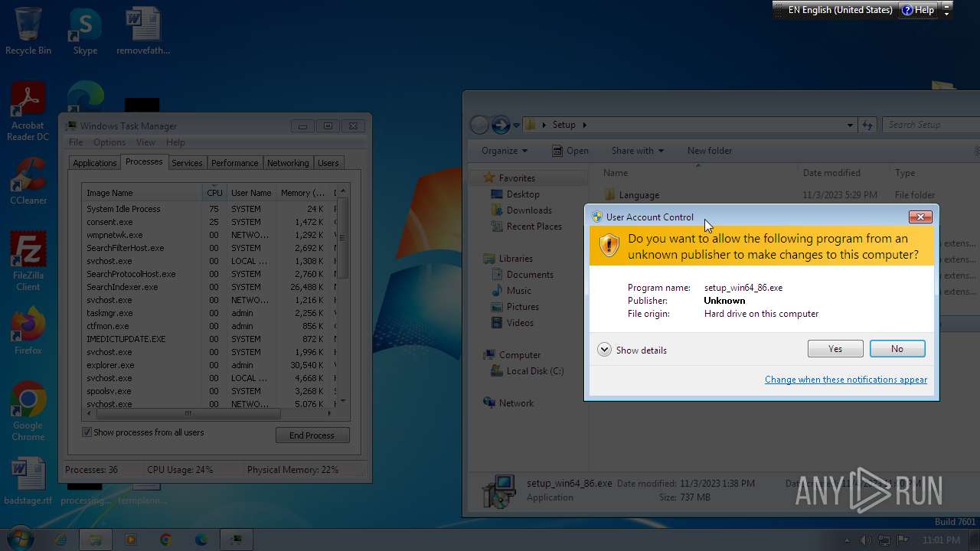The width and height of the screenshot is (980, 551).
Task: Click the Windows Start button
Action: 19,539
